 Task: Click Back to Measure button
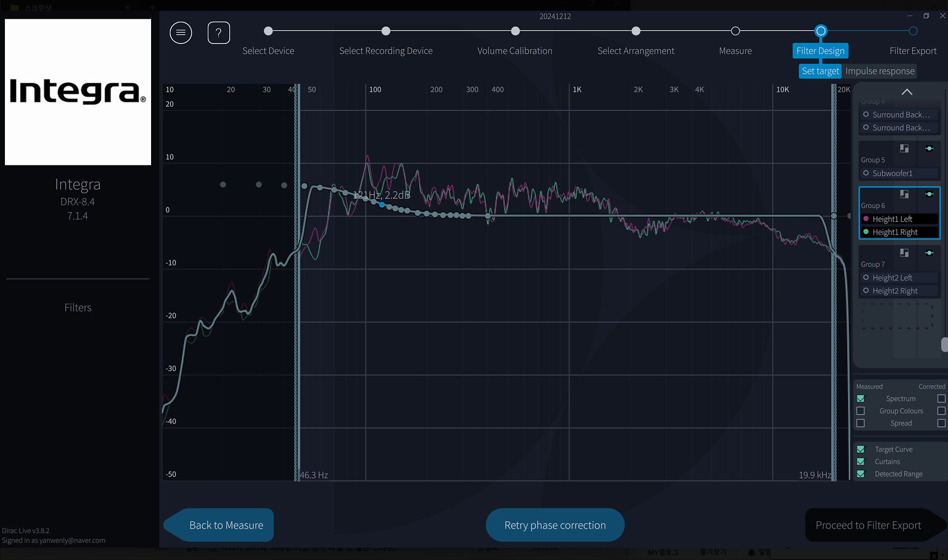click(226, 525)
